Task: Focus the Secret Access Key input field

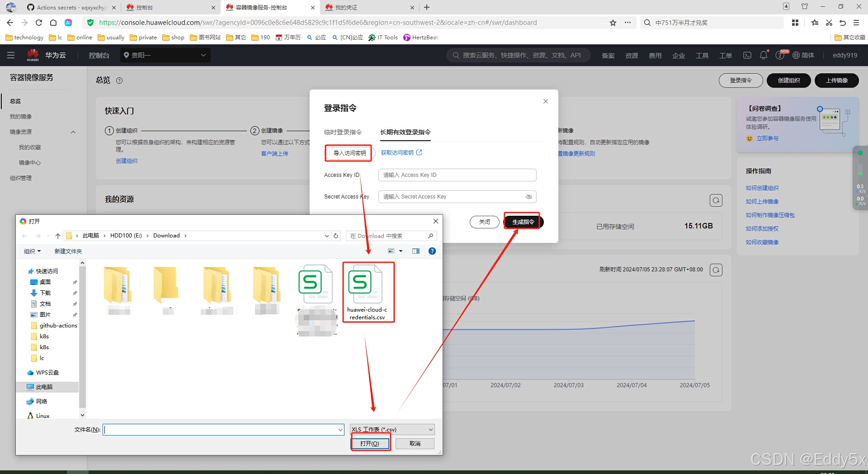Action: coord(457,197)
